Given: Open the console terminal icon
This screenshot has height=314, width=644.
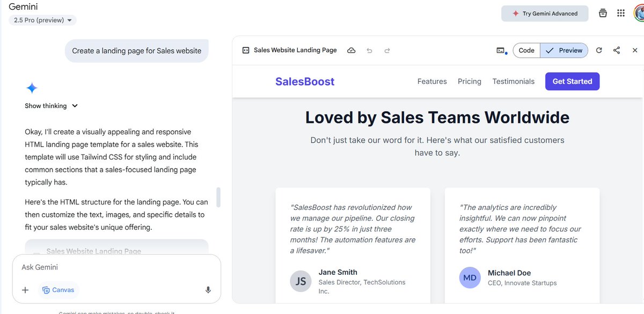Looking at the screenshot, I should pos(501,50).
